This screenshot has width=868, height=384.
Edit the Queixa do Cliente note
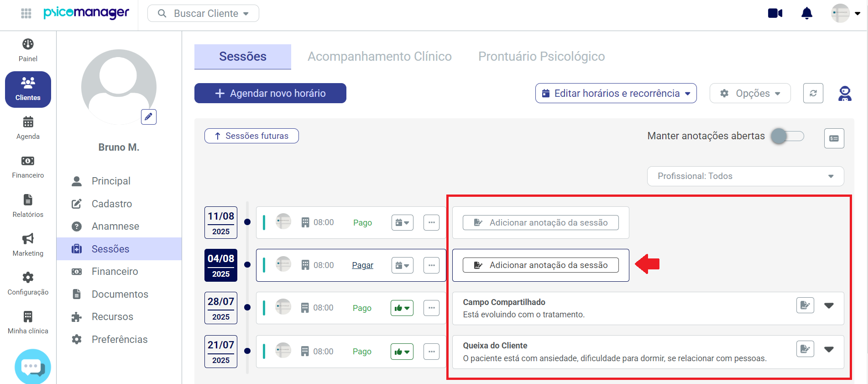tap(805, 349)
